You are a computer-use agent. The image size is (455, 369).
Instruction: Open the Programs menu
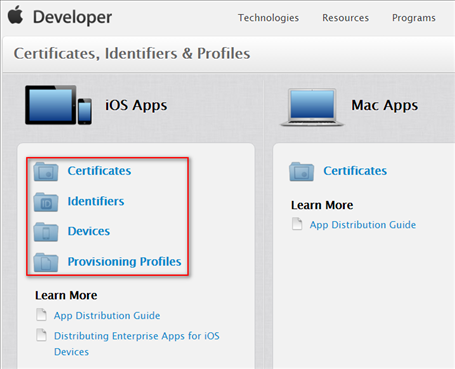click(x=414, y=18)
